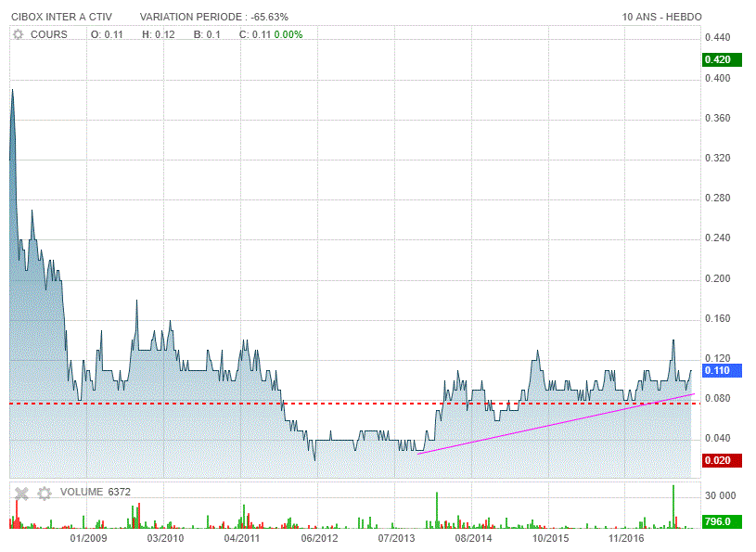Click the '01/2009' date axis label
Image resolution: width=756 pixels, height=552 pixels.
(x=88, y=538)
